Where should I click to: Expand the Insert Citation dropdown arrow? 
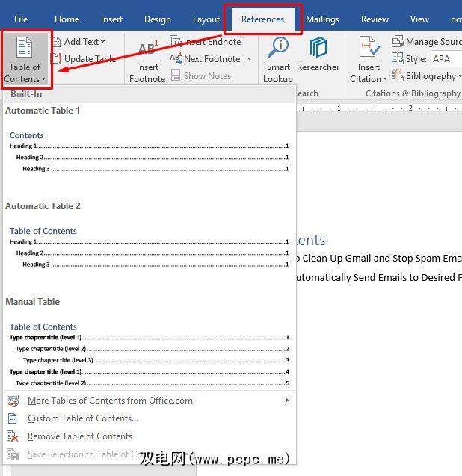coord(385,79)
